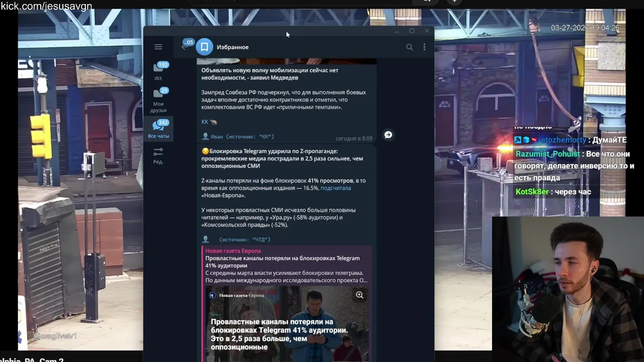Forward the Medvedev post via share arrow

point(388,135)
